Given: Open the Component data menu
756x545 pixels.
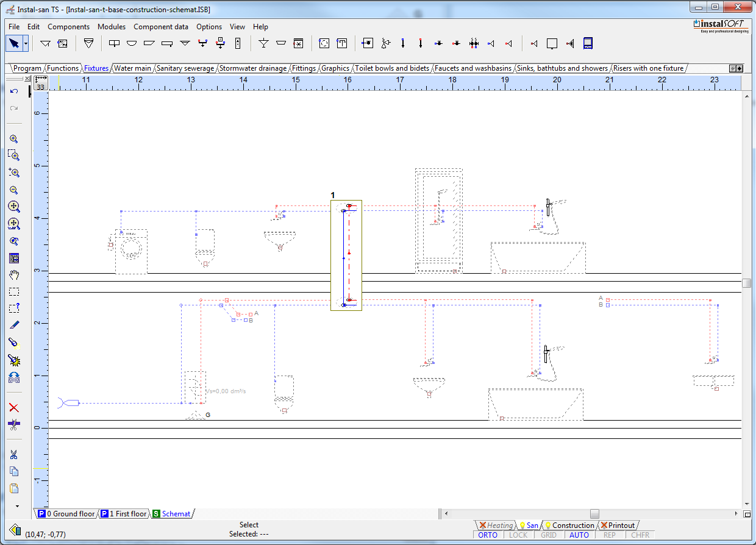Looking at the screenshot, I should (x=161, y=27).
